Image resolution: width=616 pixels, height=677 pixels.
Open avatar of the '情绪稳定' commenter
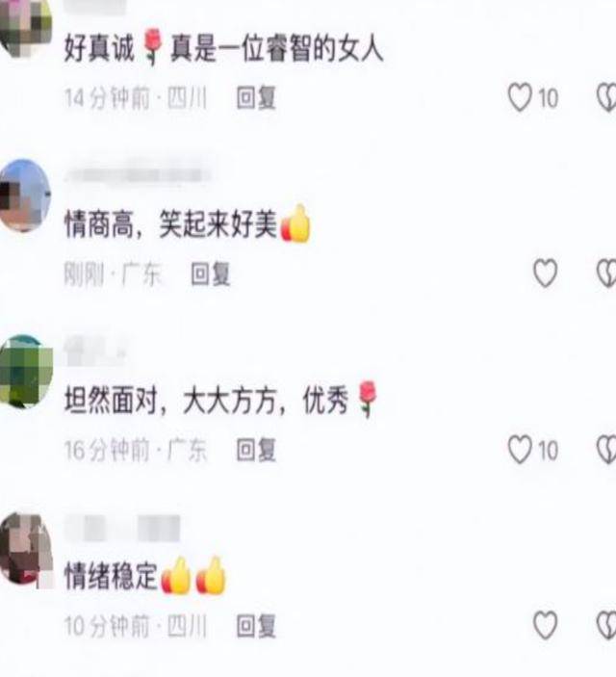point(26,548)
